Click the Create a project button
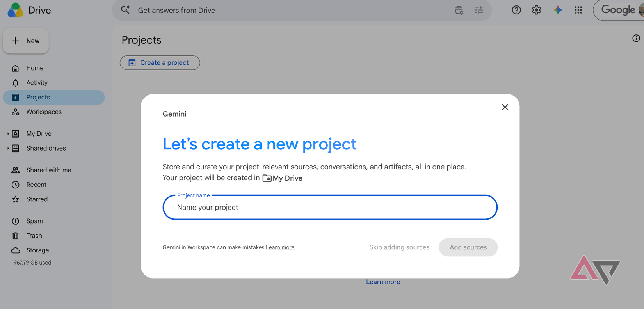Viewport: 644px width, 309px height. point(160,63)
